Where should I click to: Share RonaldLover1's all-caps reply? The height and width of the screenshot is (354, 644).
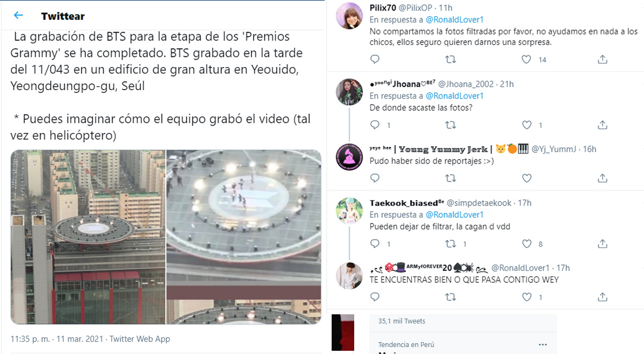point(603,297)
